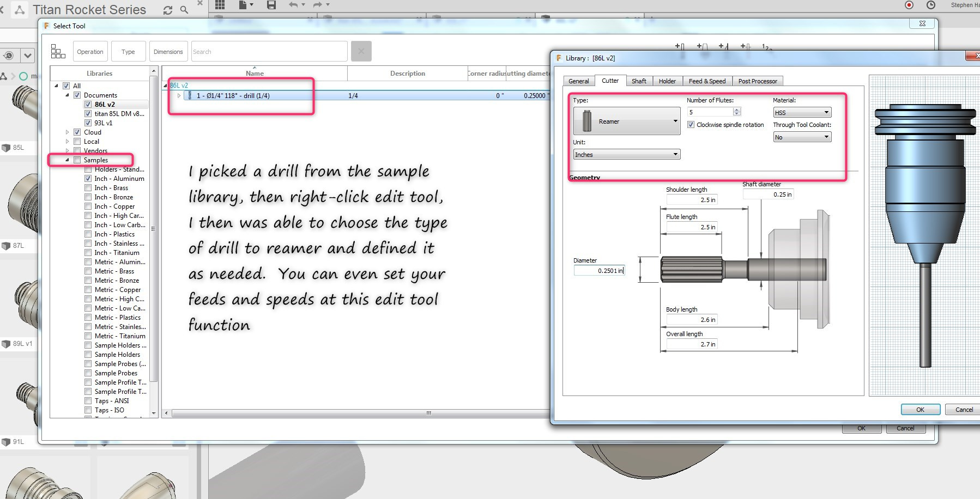Image resolution: width=980 pixels, height=499 pixels.
Task: Open the Feed & Speed tab
Action: click(x=707, y=81)
